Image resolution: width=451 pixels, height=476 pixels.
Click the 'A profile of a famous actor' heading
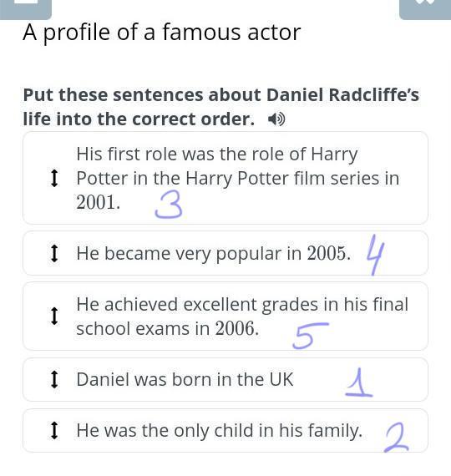pos(161,33)
